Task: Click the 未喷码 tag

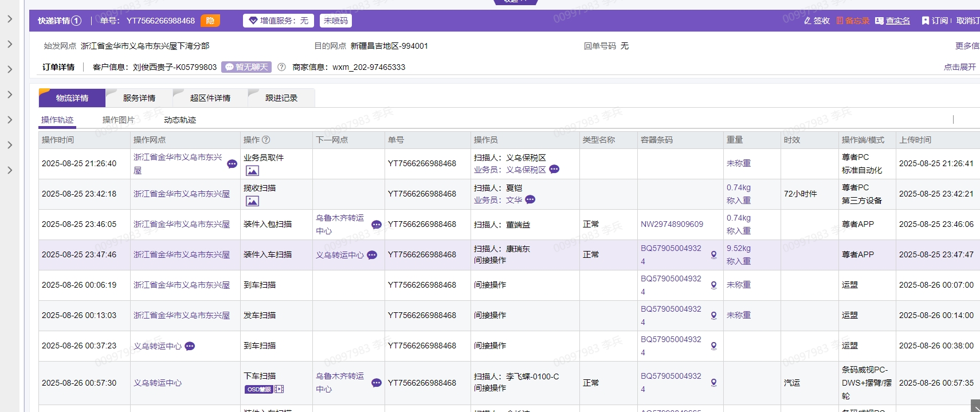Action: 335,21
